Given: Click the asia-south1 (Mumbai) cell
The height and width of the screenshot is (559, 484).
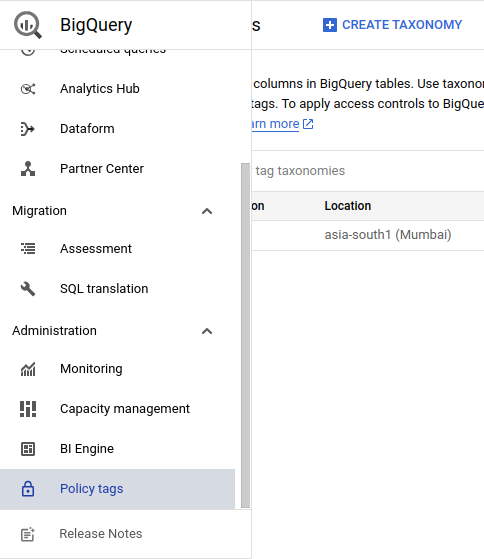Looking at the screenshot, I should (x=388, y=235).
